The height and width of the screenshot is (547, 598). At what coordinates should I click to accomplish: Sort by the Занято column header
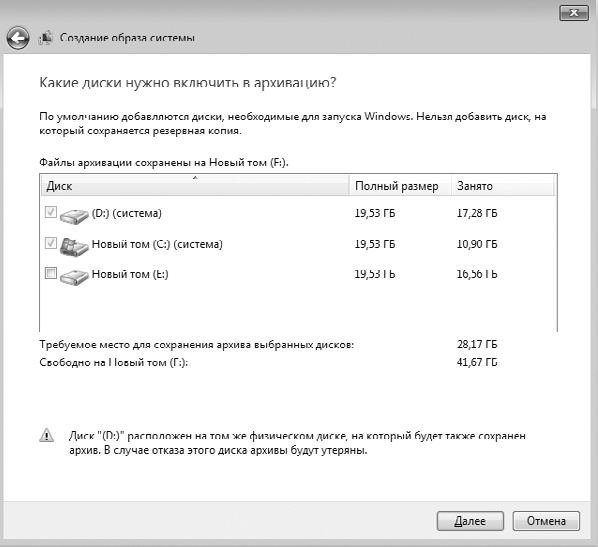point(503,186)
